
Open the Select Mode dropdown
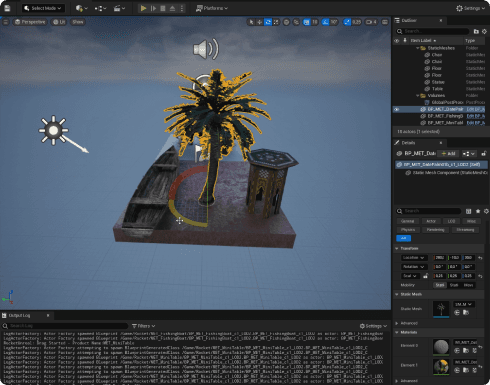43,8
